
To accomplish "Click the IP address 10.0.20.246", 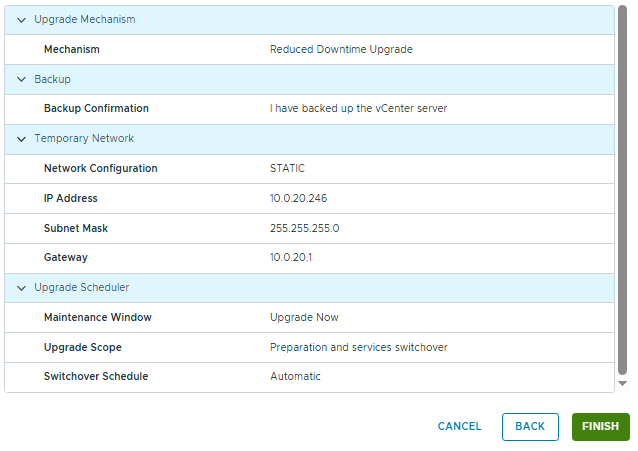I will (297, 199).
